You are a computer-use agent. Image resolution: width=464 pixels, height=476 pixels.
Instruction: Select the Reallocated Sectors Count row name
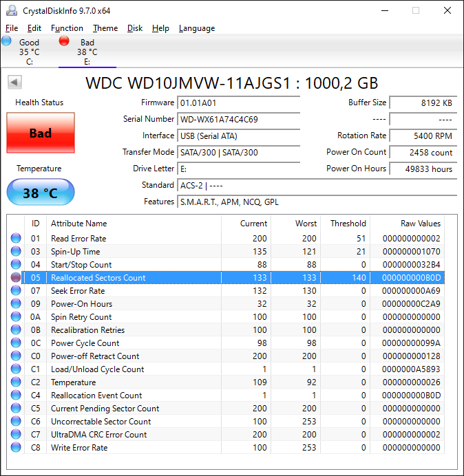(x=98, y=278)
